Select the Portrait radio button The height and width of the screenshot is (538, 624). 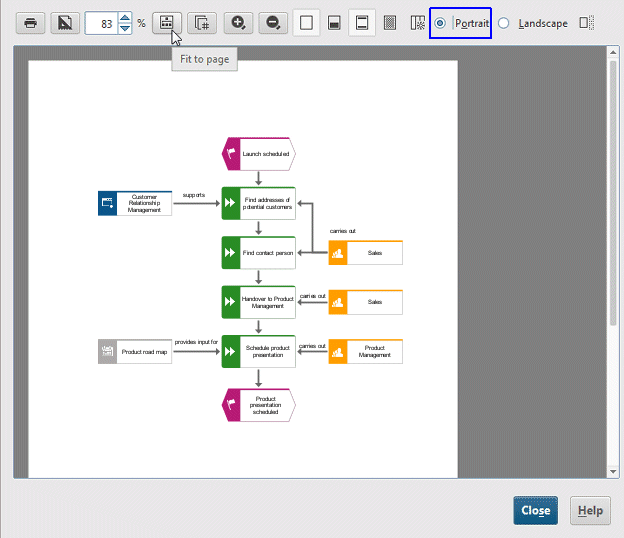click(440, 23)
